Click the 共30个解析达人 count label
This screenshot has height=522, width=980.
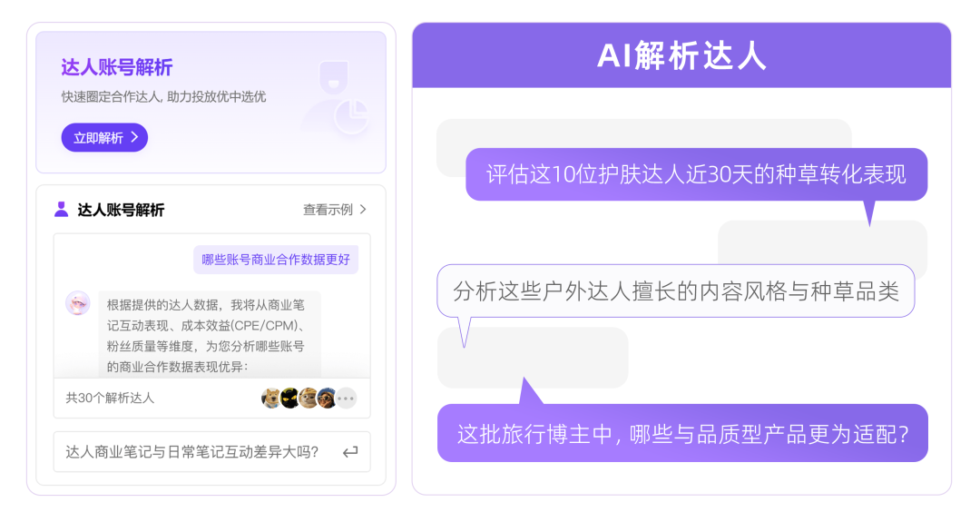(110, 398)
